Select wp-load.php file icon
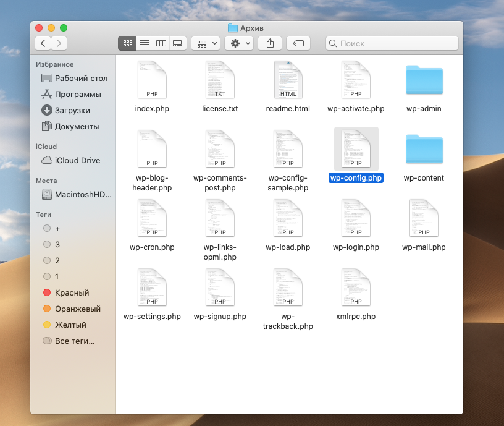Viewport: 504px width, 426px height. [288, 218]
